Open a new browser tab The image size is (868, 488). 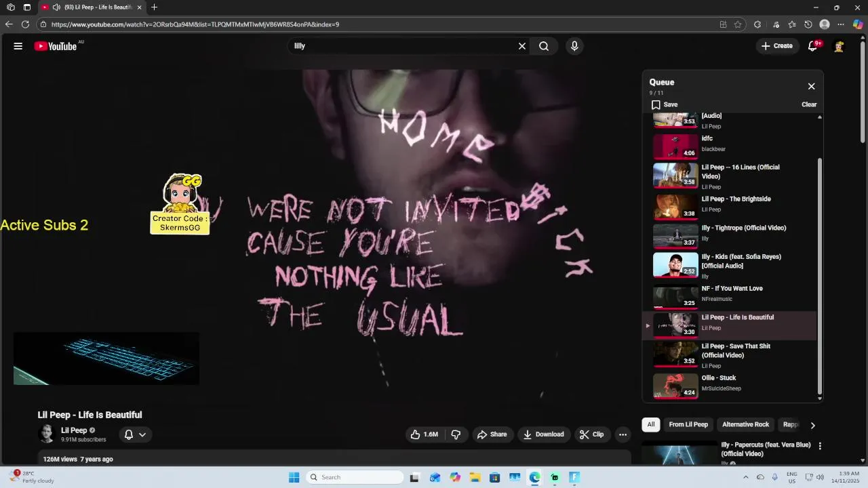click(x=154, y=7)
